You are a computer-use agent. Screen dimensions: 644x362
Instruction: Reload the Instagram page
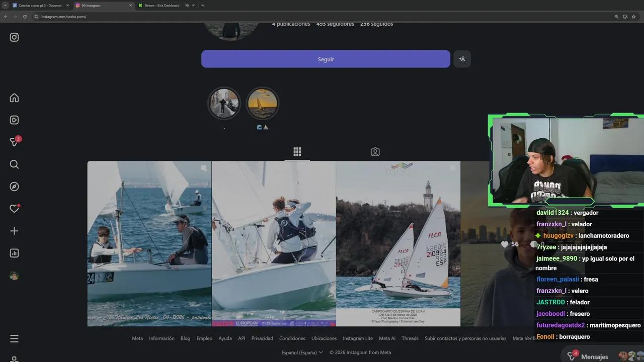pos(25,17)
